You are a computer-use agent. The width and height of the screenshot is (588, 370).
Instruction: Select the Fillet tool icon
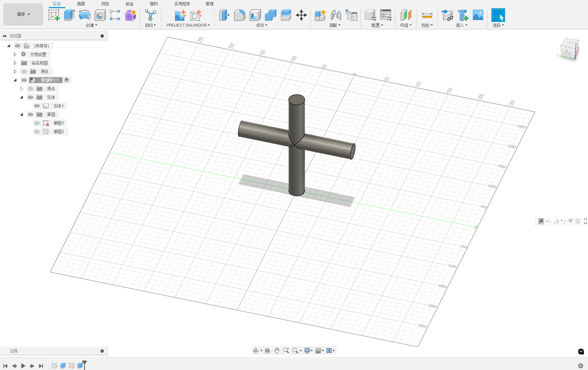point(240,15)
